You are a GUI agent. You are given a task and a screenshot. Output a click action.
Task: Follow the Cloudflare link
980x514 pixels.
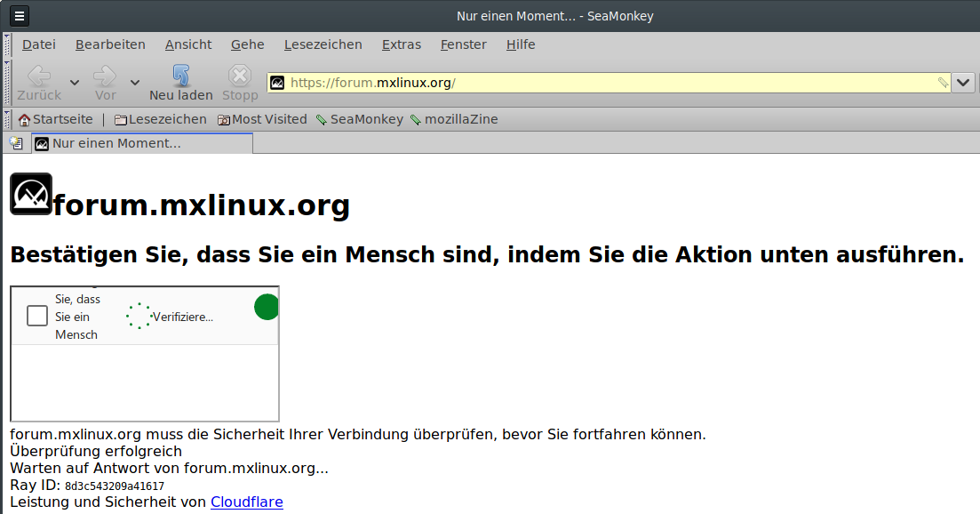point(247,502)
